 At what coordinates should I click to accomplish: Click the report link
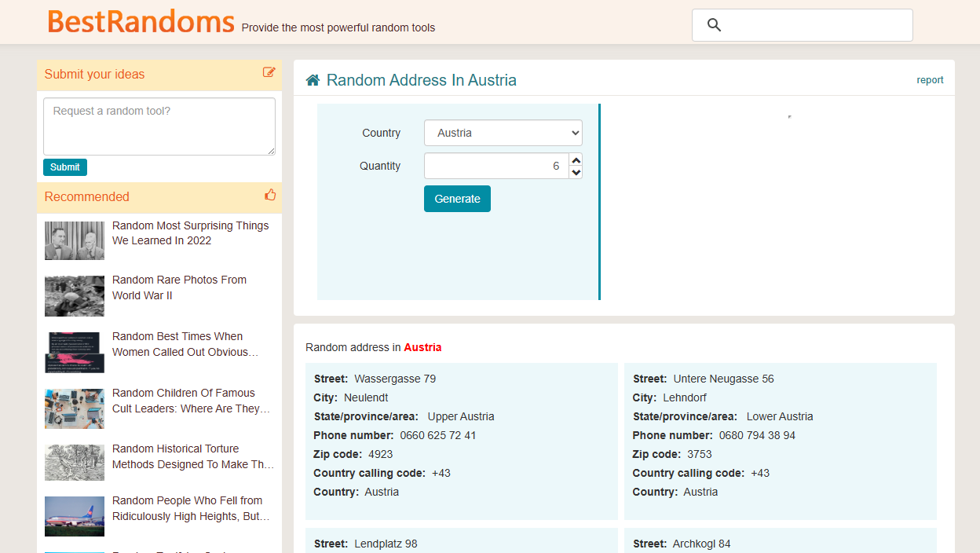click(x=930, y=80)
